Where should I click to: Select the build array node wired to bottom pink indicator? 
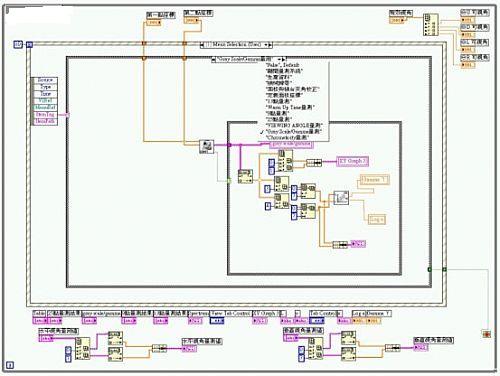tap(340, 245)
